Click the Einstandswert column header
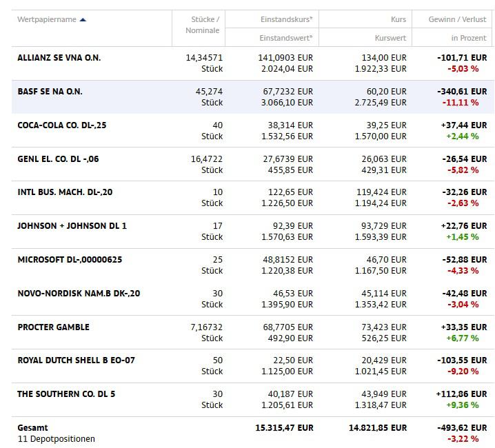 click(285, 38)
